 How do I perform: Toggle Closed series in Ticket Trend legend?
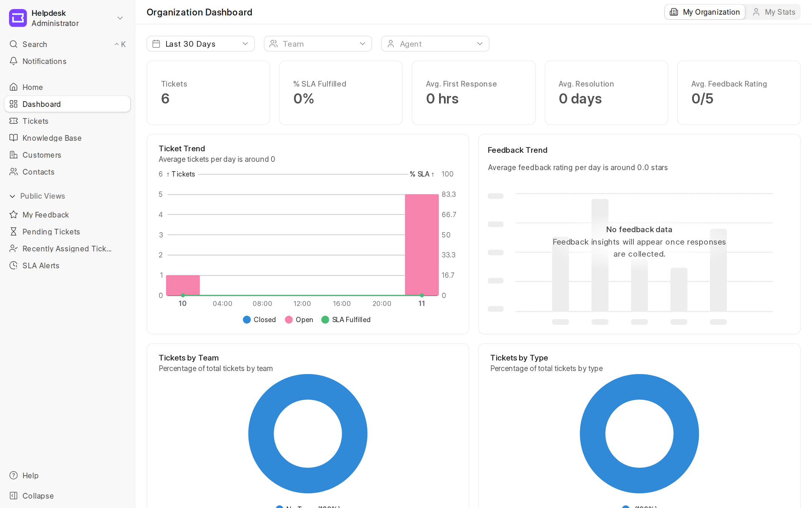click(259, 319)
